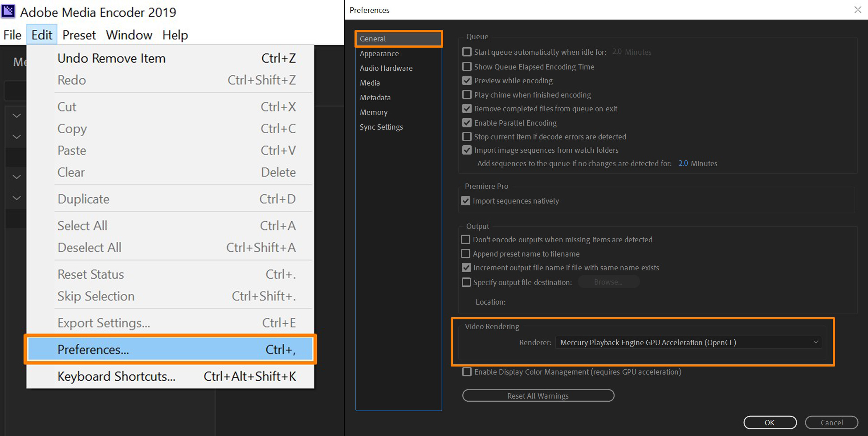The height and width of the screenshot is (436, 868).
Task: Open Export Settings from the Edit menu
Action: (170, 323)
